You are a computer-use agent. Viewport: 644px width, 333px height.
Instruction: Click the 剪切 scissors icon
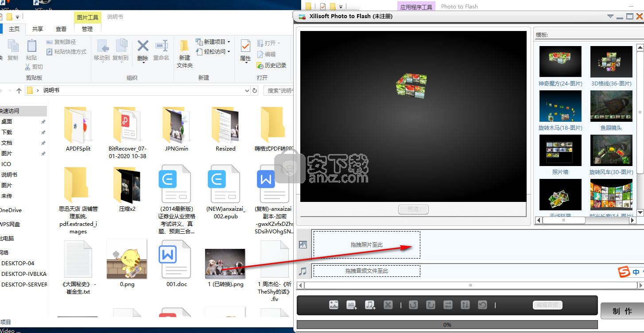[27, 67]
